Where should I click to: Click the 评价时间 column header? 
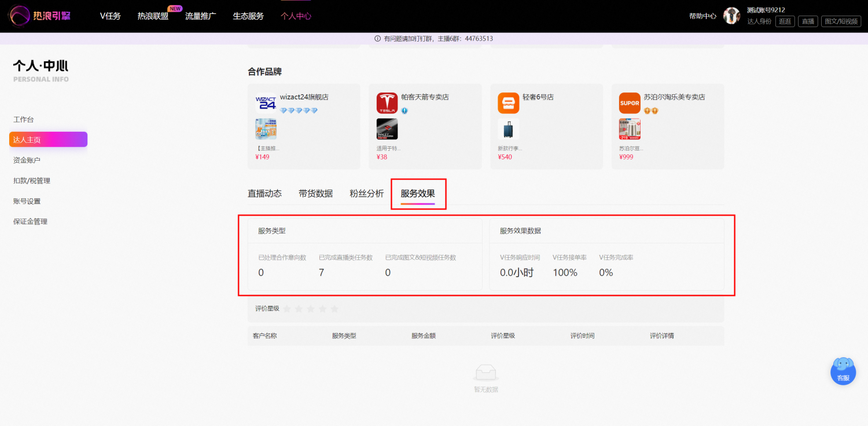pyautogui.click(x=582, y=336)
